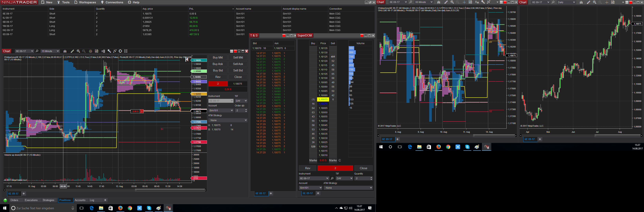
Task: Click Sell Mkt in Chart Trader
Action: tap(238, 58)
